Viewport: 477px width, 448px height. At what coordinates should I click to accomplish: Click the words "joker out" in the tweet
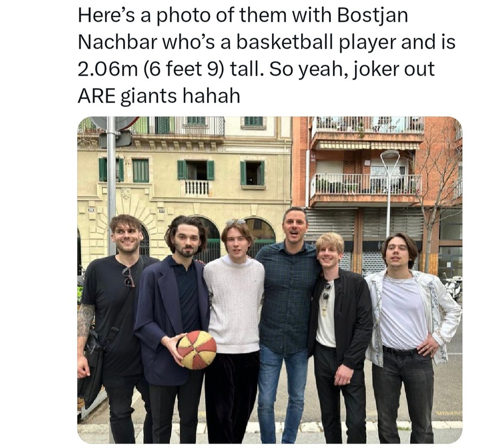coord(394,69)
